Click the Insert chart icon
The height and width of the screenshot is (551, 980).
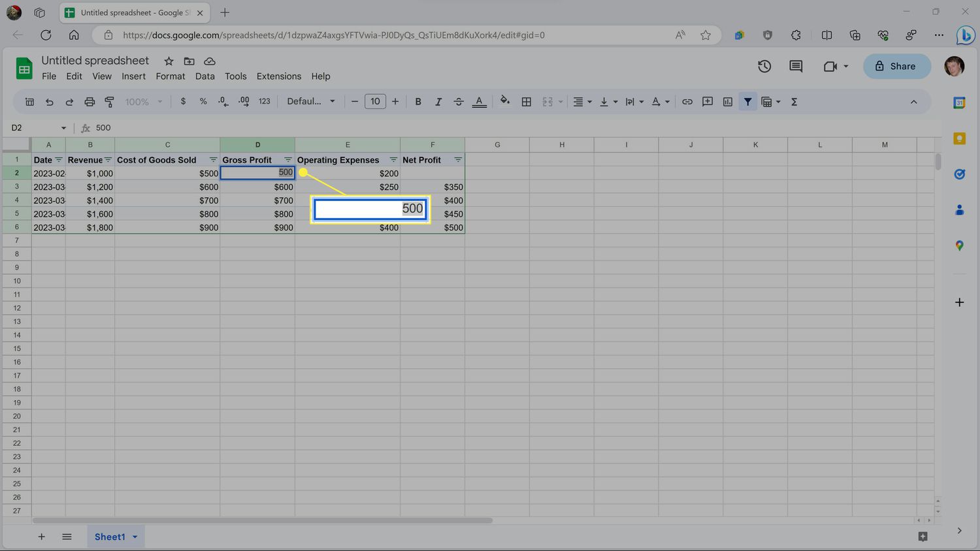[x=727, y=102]
